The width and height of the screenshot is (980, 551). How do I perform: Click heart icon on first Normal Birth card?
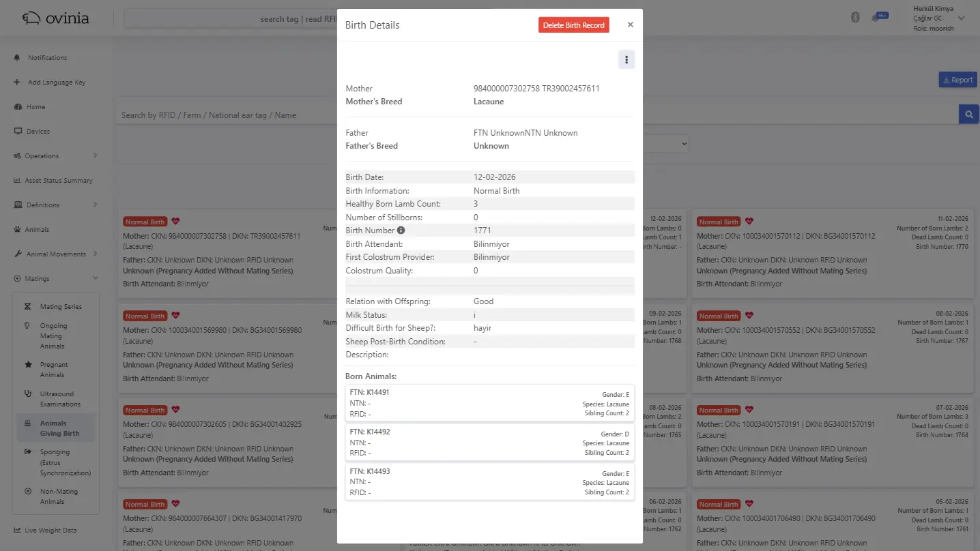(x=175, y=222)
